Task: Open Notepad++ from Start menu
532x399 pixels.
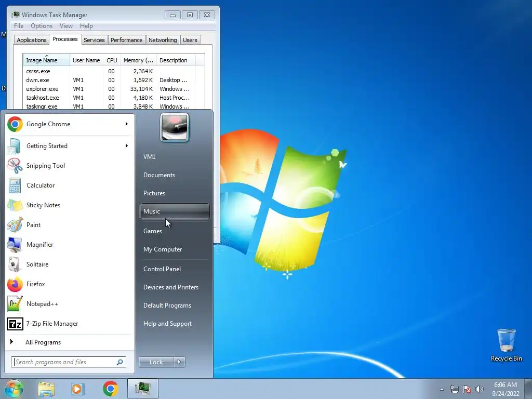Action: pos(70,303)
